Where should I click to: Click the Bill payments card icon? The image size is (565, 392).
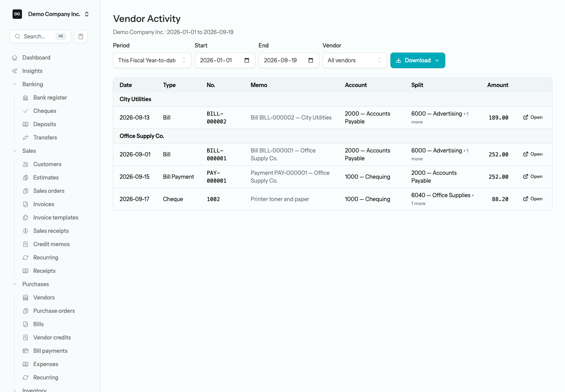pos(26,351)
